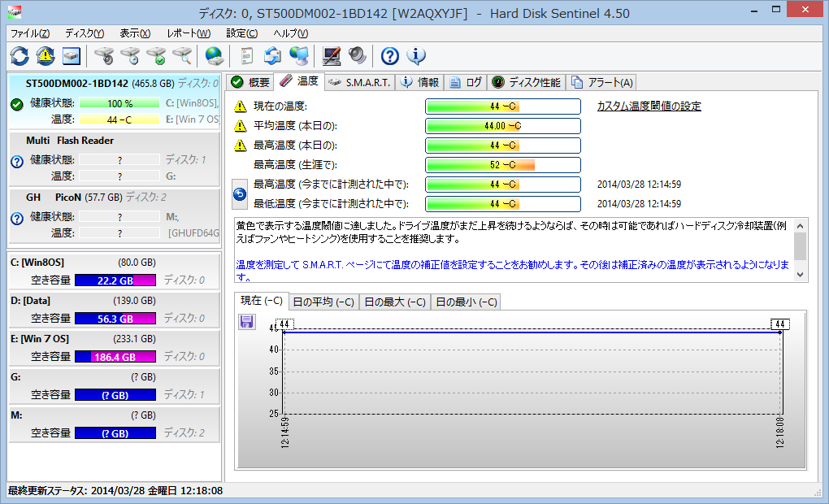Viewport: 829px width, 504px height.
Task: Click the globe and monitor network icon
Action: click(299, 55)
